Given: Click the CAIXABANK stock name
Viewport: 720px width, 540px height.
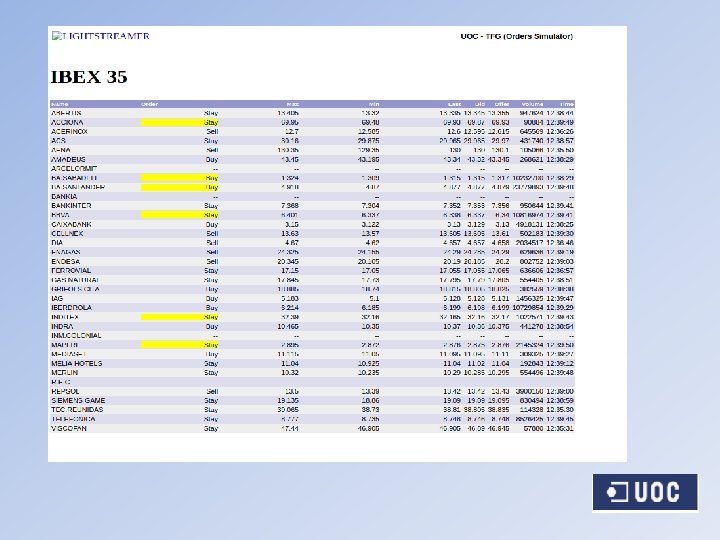Looking at the screenshot, I should (71, 225).
